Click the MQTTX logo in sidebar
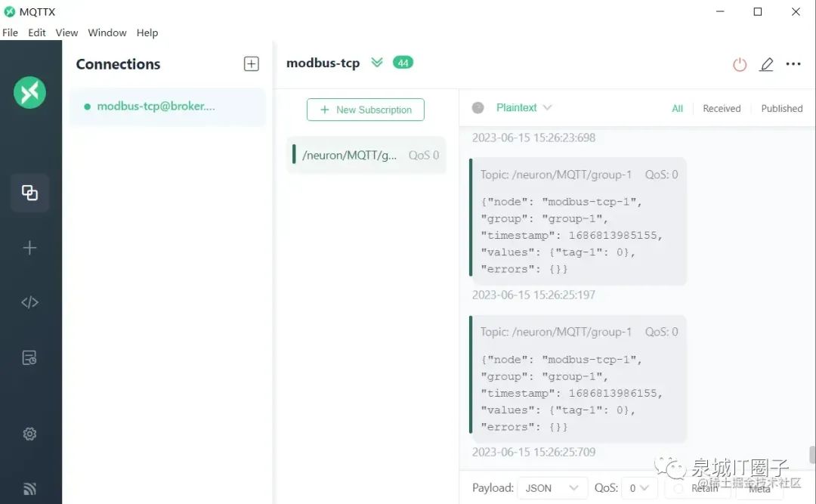 (x=29, y=93)
